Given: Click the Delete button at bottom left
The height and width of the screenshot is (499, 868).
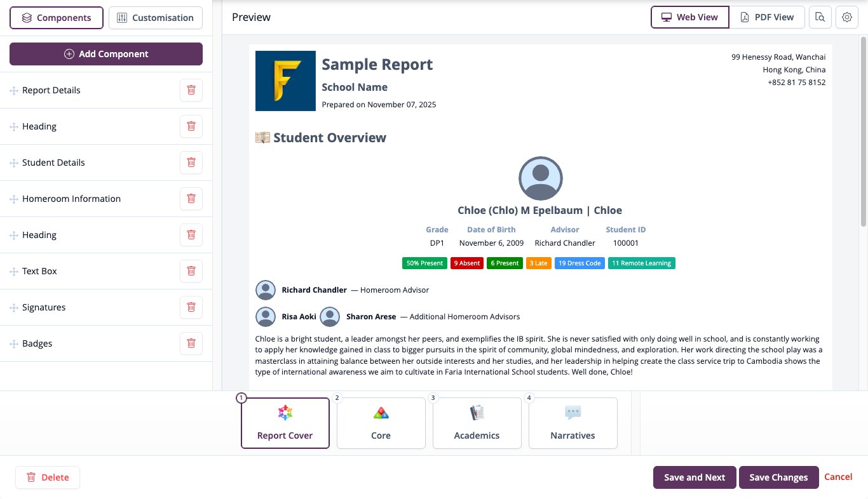Looking at the screenshot, I should click(x=48, y=477).
